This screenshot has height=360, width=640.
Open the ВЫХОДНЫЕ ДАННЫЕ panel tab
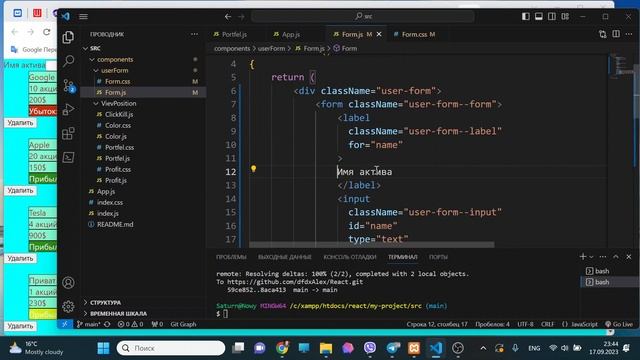pyautogui.click(x=284, y=257)
